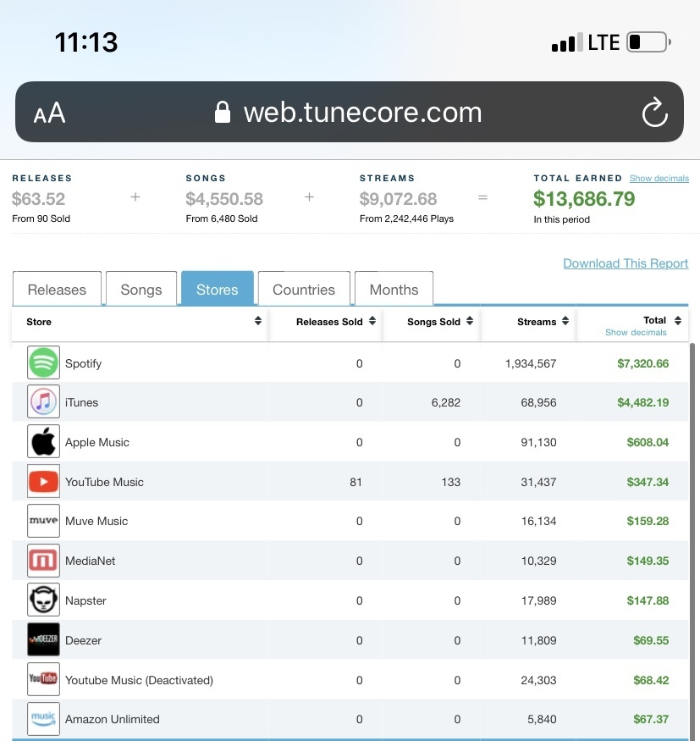Tap the deactivated YouTube logo icon

tap(43, 679)
